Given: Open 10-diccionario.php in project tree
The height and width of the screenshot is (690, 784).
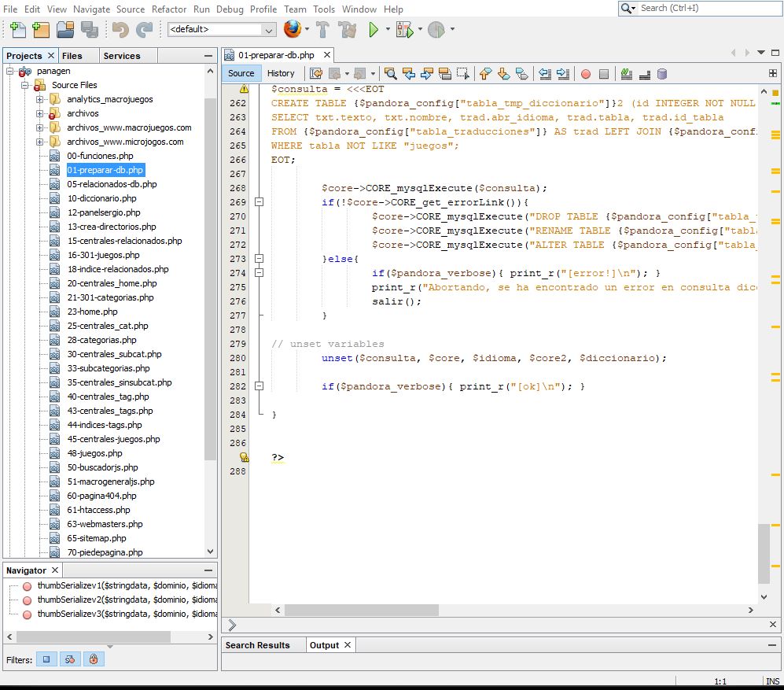Looking at the screenshot, I should pyautogui.click(x=101, y=198).
